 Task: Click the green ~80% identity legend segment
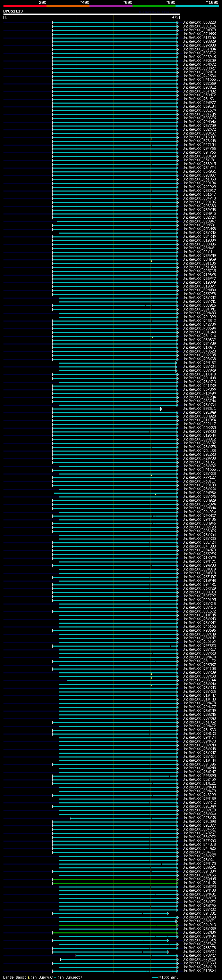[x=154, y=6]
